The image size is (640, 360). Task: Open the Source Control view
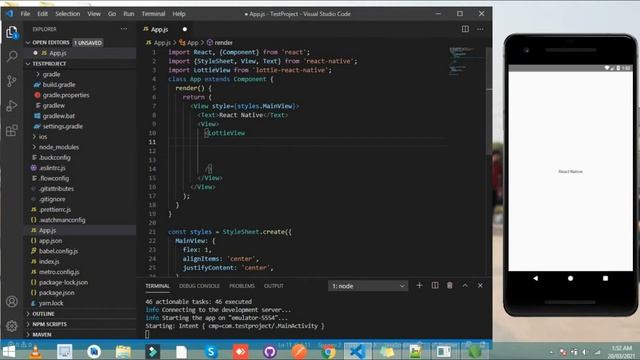[x=12, y=81]
